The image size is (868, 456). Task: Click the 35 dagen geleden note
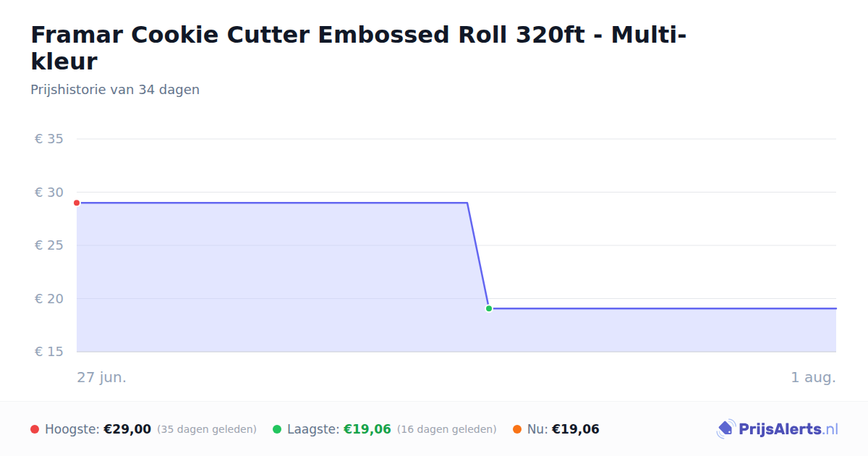(207, 429)
